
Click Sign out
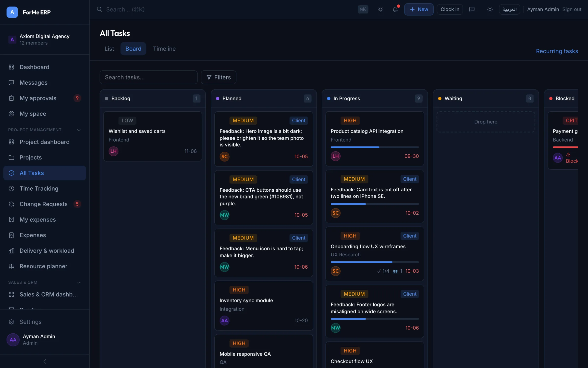tap(572, 9)
